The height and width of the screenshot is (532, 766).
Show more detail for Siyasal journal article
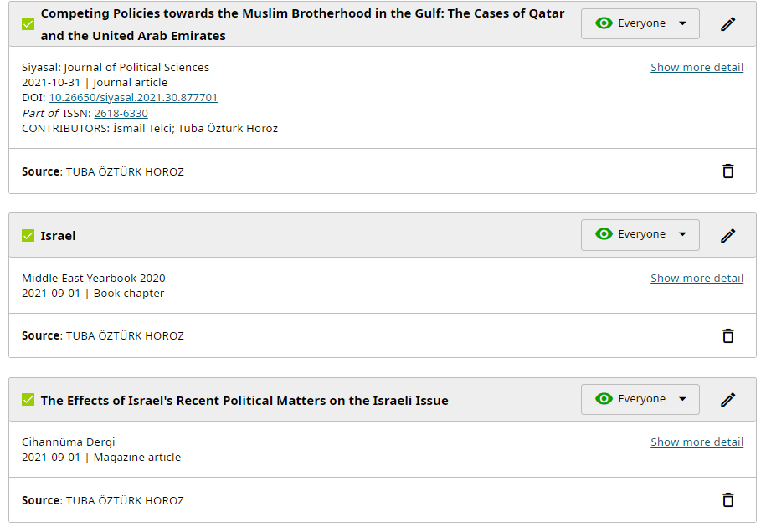(697, 67)
